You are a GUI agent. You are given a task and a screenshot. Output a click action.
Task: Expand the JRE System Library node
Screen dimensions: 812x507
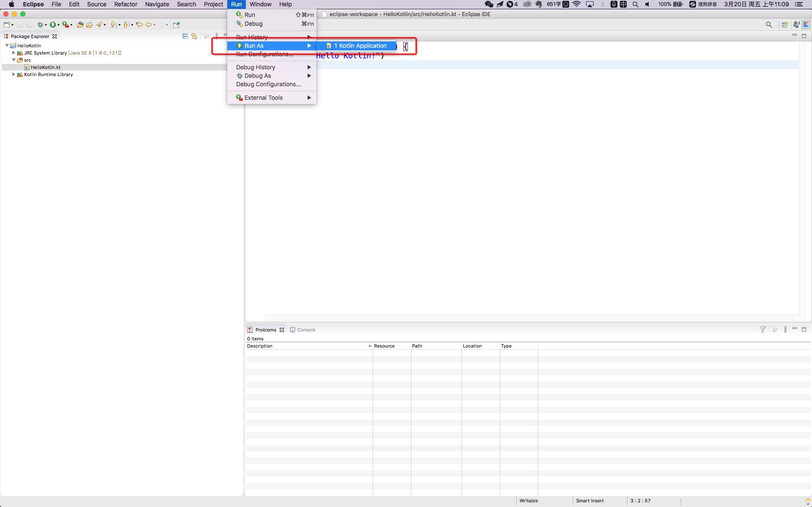click(14, 53)
